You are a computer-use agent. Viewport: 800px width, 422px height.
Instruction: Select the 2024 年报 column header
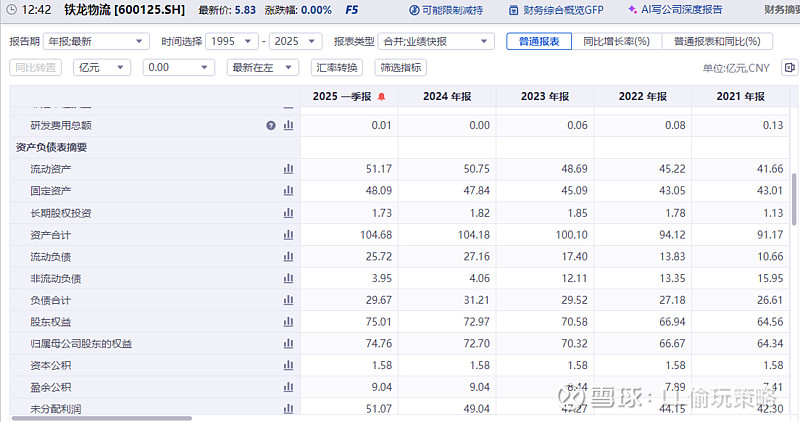[x=447, y=96]
